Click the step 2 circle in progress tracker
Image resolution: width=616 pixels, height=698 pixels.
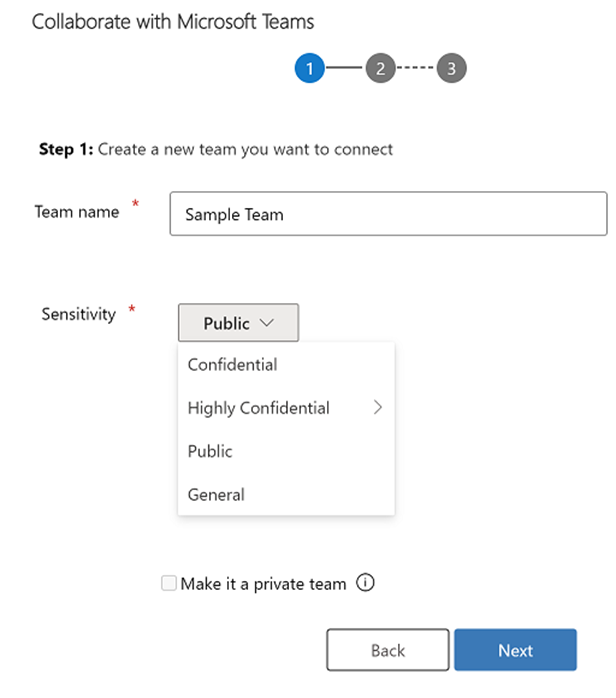tap(381, 68)
